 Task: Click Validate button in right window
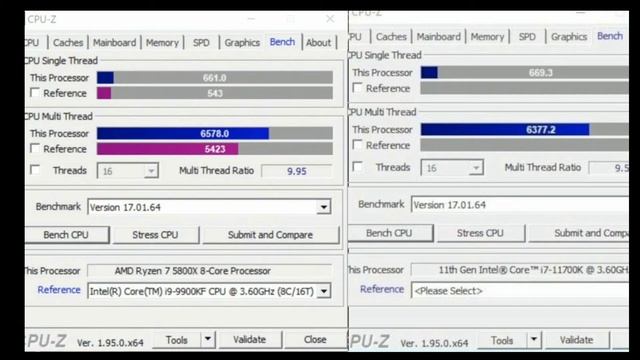(x=576, y=340)
